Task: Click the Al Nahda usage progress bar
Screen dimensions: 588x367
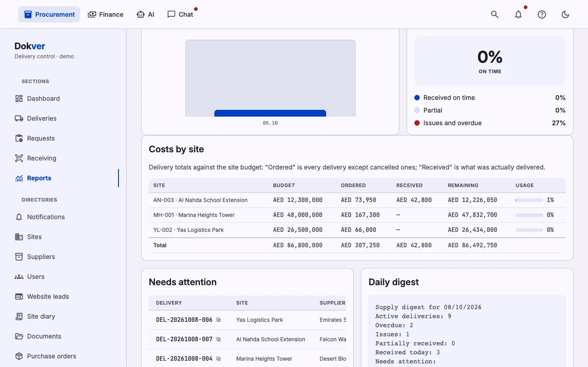Action: pos(529,200)
